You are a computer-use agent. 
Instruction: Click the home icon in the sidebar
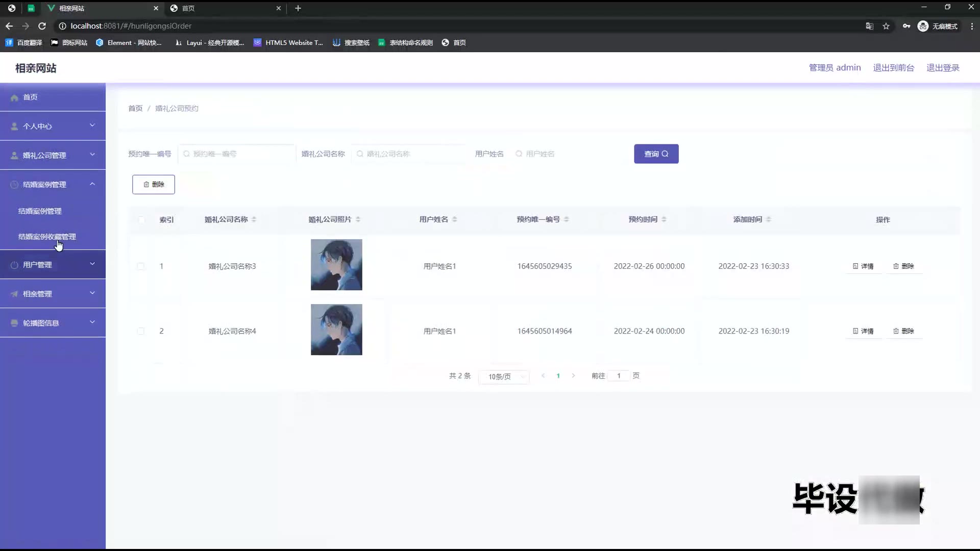pyautogui.click(x=14, y=97)
